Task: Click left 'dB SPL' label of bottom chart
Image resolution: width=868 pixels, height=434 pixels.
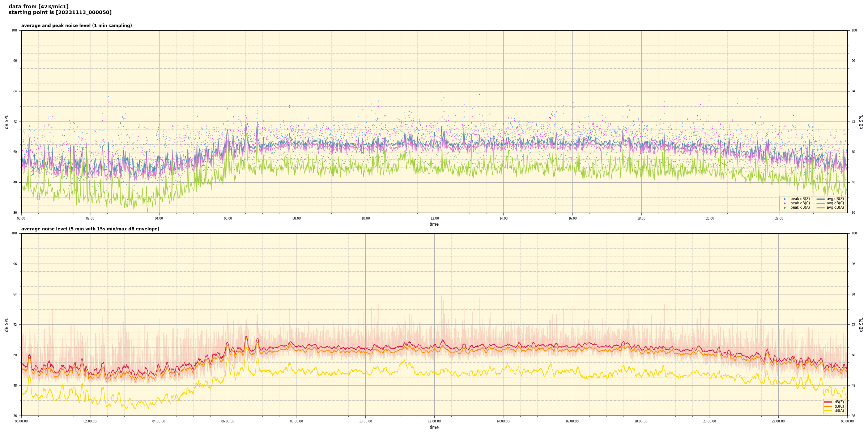Action: coord(7,324)
